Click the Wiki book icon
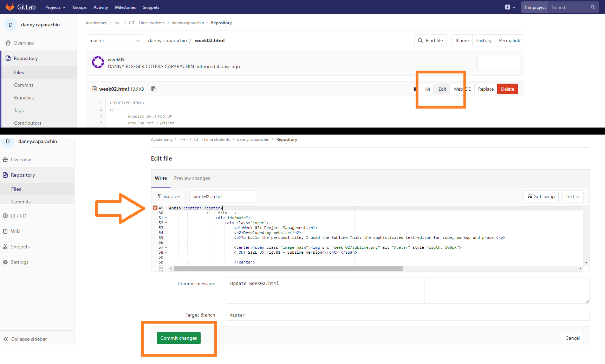This screenshot has height=364, width=605. (x=5, y=231)
